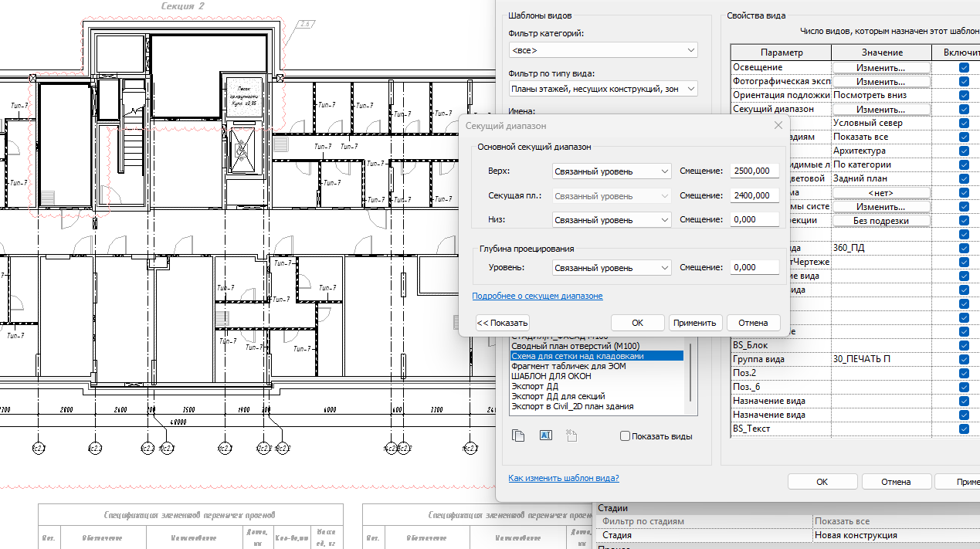Click OK in the view templates dialog

822,482
